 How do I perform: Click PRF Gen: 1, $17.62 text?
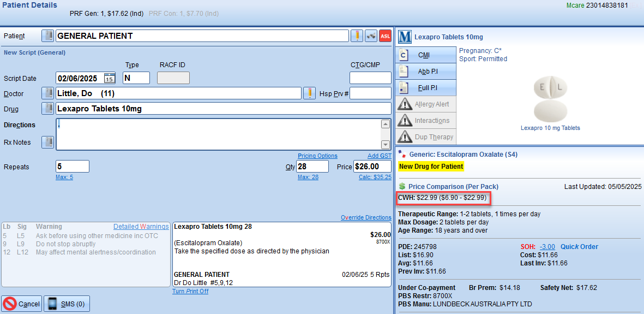tap(106, 14)
